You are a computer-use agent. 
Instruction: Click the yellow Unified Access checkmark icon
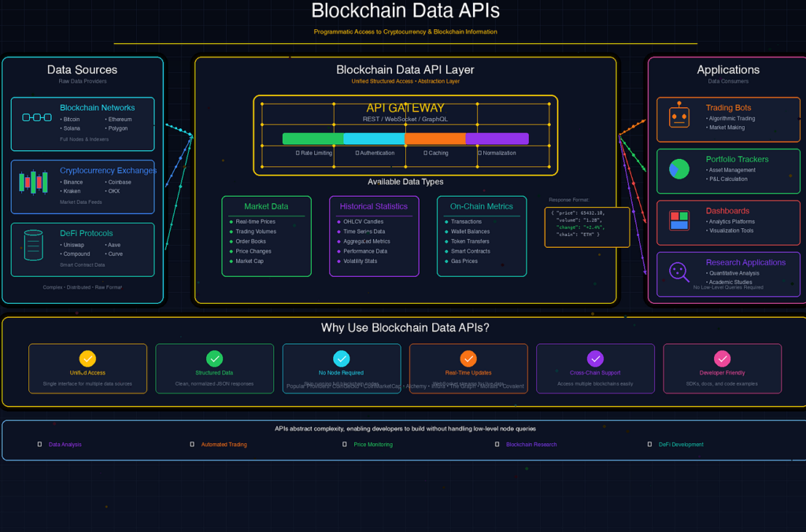click(87, 358)
